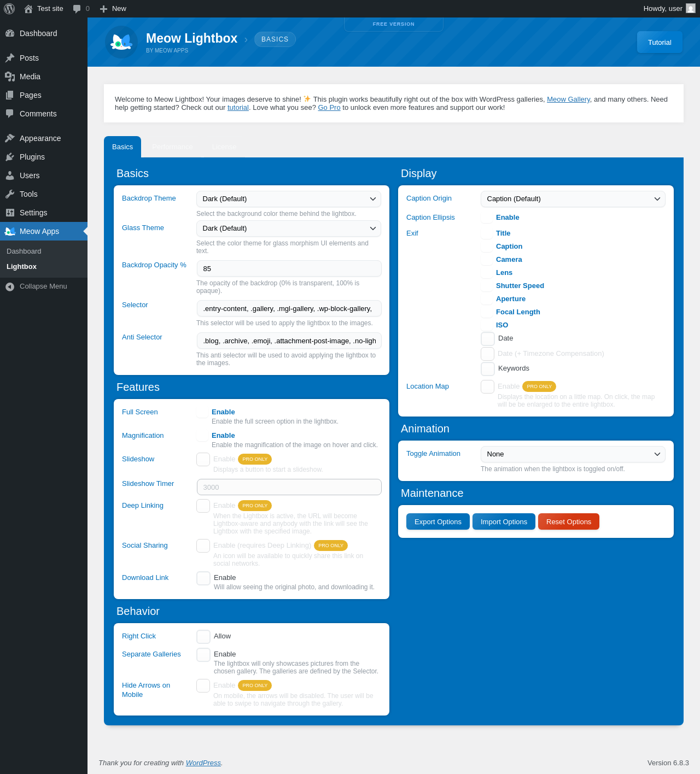Open the Backdrop Theme dropdown

coord(289,199)
